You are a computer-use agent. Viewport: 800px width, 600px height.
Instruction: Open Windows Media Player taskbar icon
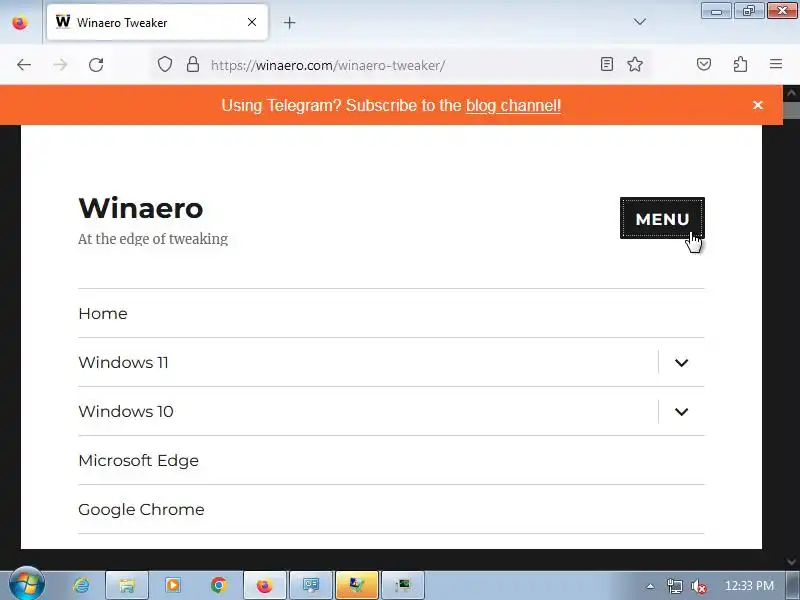pos(172,585)
